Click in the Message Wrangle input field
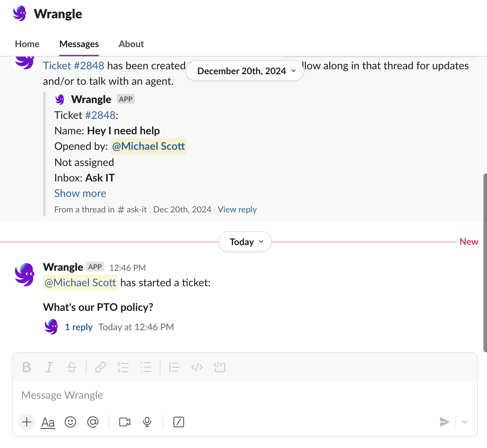Viewport: 487px width, 448px height. click(x=211, y=395)
